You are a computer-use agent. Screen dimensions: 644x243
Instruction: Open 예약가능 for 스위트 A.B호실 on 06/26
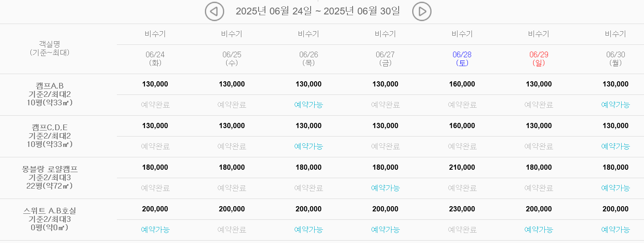click(x=308, y=229)
